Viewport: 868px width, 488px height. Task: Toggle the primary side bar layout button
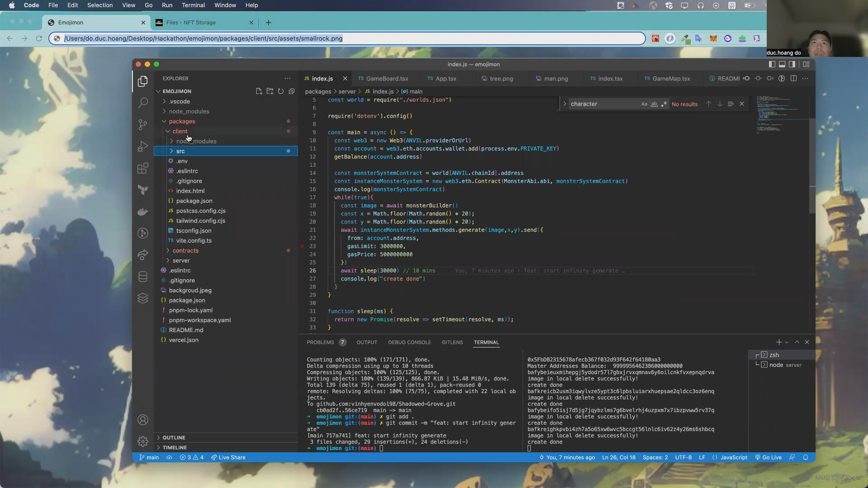pyautogui.click(x=772, y=64)
